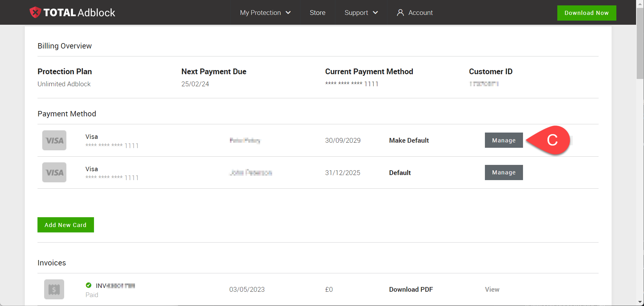
Task: Click the Billing Overview heading
Action: click(x=64, y=46)
